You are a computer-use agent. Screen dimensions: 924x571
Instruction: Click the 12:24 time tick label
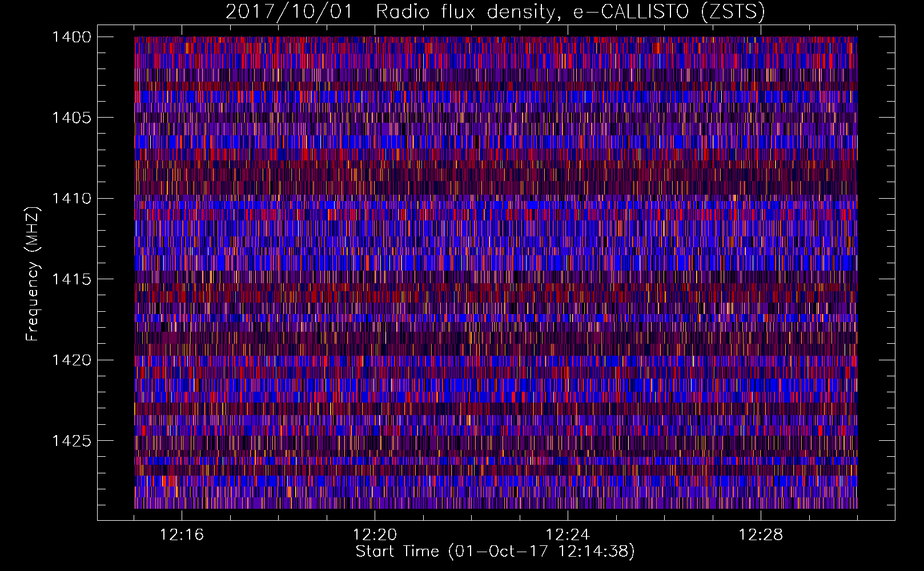pos(568,535)
